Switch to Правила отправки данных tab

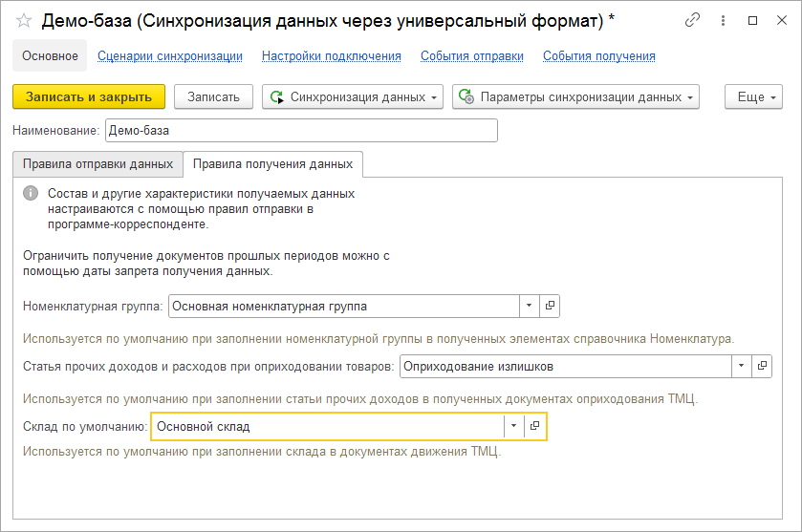point(98,164)
